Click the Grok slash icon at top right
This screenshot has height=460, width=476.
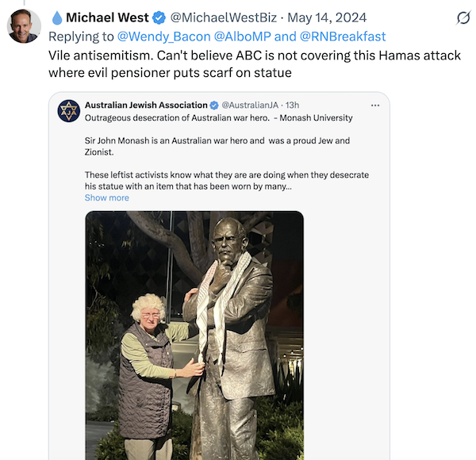pos(463,18)
